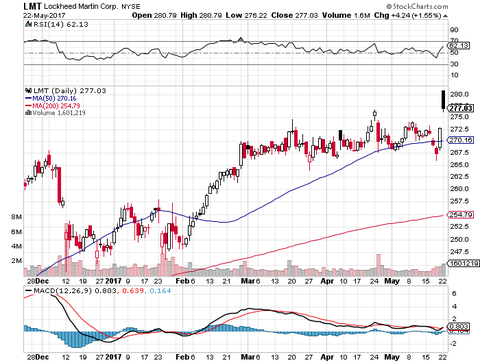This screenshot has width=480, height=363.
Task: Click the '265.0' price axis label
Action: tap(459, 165)
